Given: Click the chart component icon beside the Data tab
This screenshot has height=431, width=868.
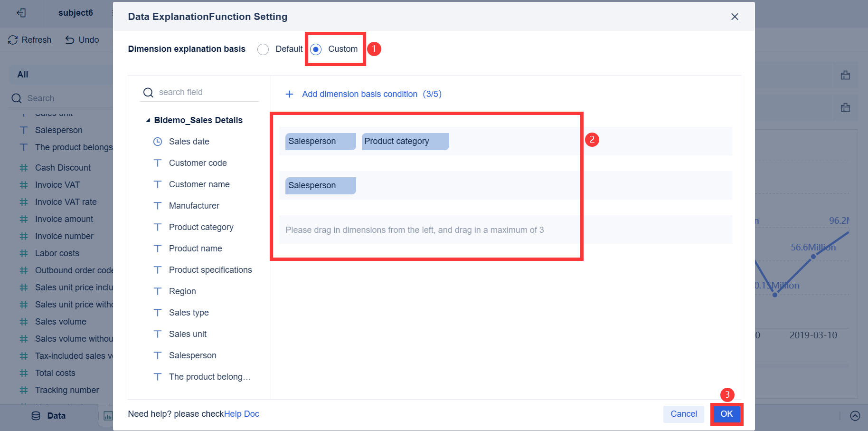Looking at the screenshot, I should [x=108, y=416].
